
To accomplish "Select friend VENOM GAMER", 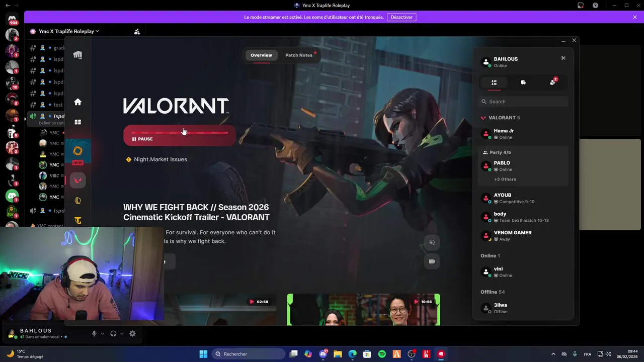I will [x=523, y=236].
